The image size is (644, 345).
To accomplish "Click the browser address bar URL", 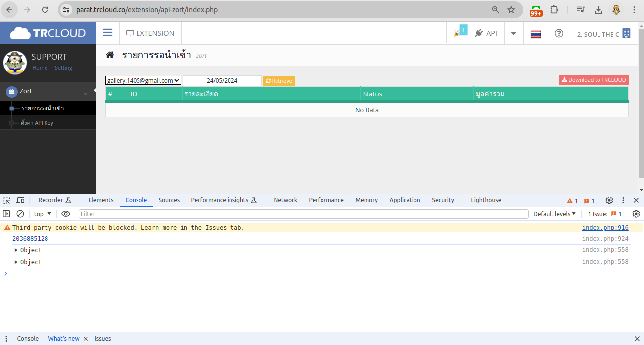I will click(x=146, y=10).
